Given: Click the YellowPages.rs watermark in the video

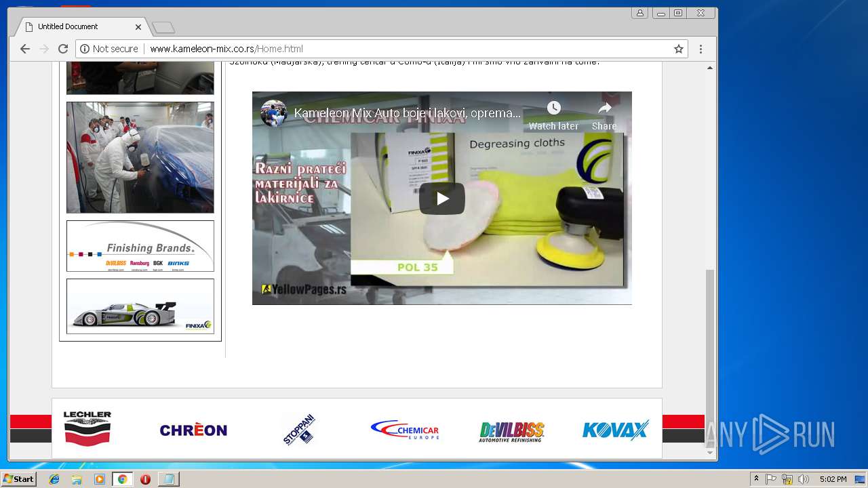Looking at the screenshot, I should 304,289.
